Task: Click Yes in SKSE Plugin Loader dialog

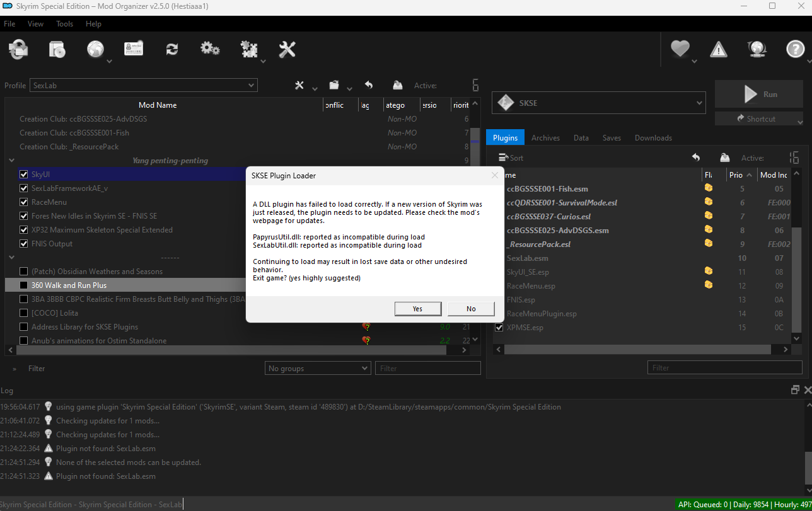Action: pos(417,309)
